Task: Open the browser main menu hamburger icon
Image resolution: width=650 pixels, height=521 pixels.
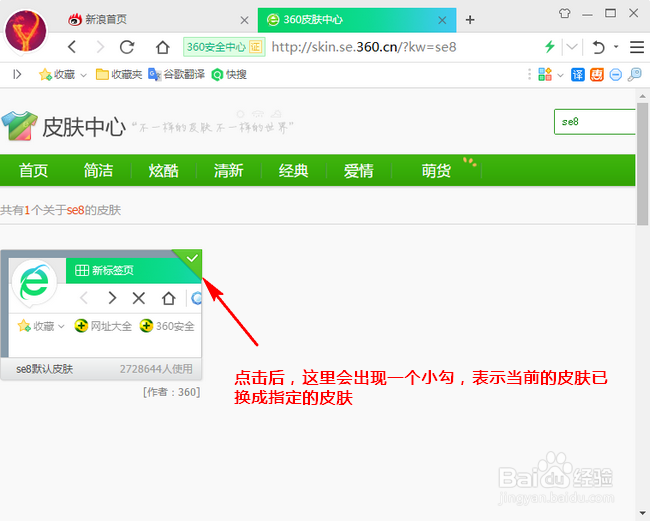Action: pos(637,47)
